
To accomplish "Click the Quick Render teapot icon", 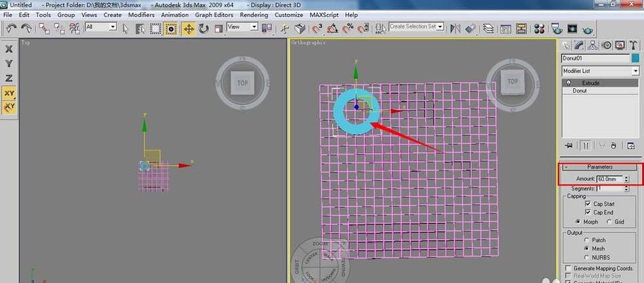I will point(588,28).
